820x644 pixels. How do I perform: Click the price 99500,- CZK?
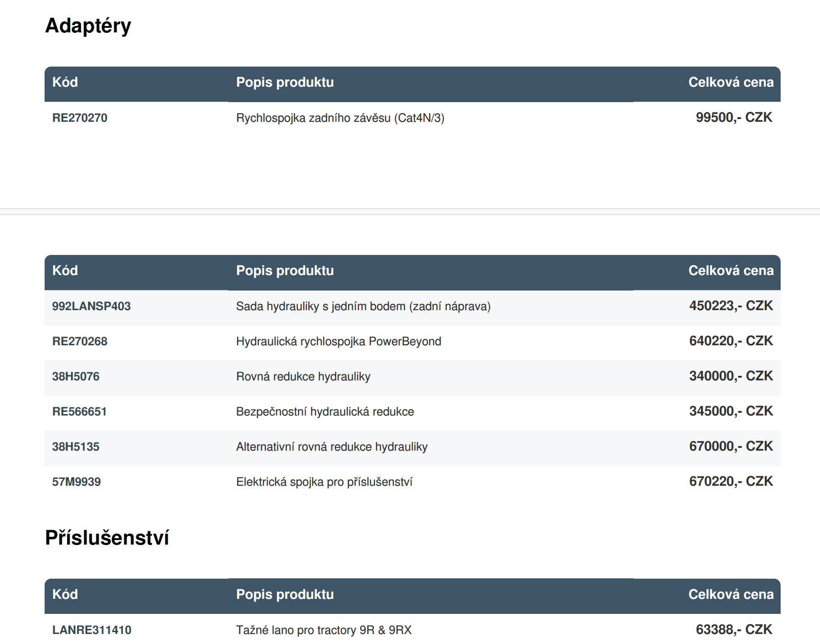pos(734,117)
